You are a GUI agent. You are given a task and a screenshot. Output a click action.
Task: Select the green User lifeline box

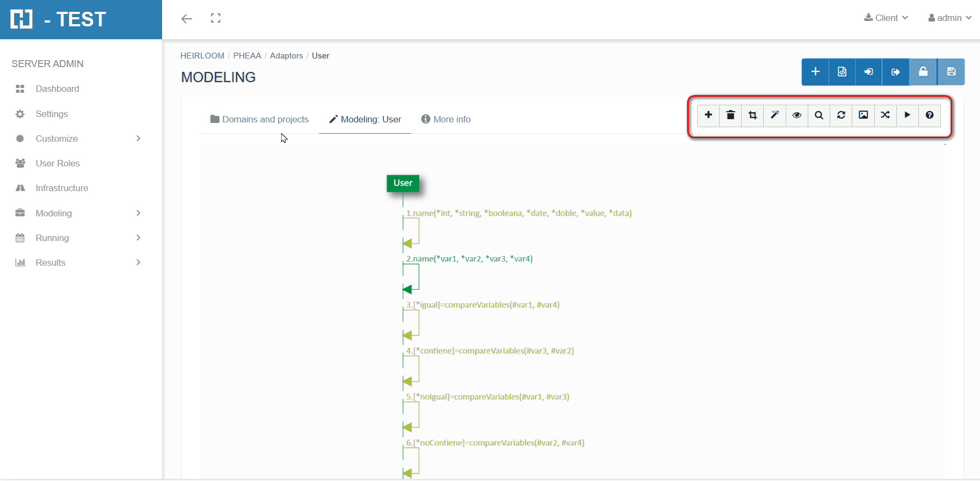[403, 183]
